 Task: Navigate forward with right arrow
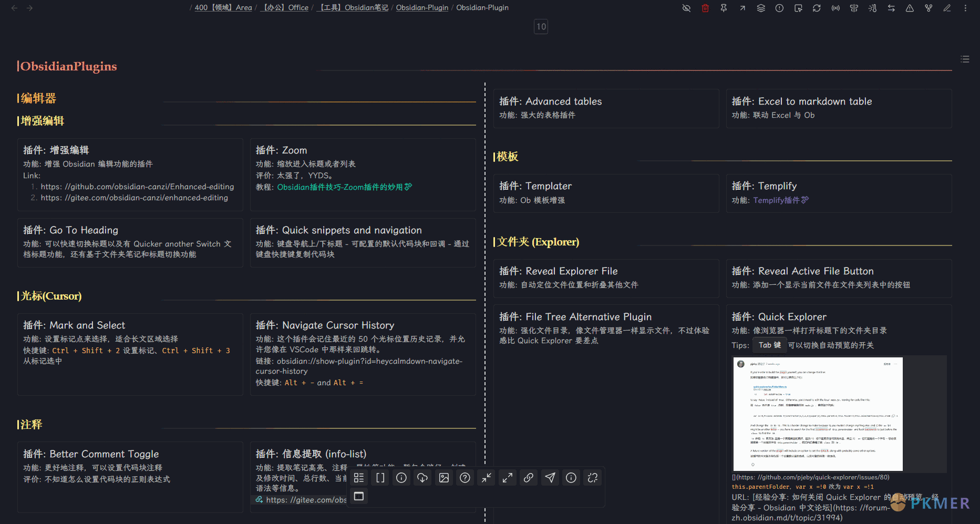pos(29,8)
